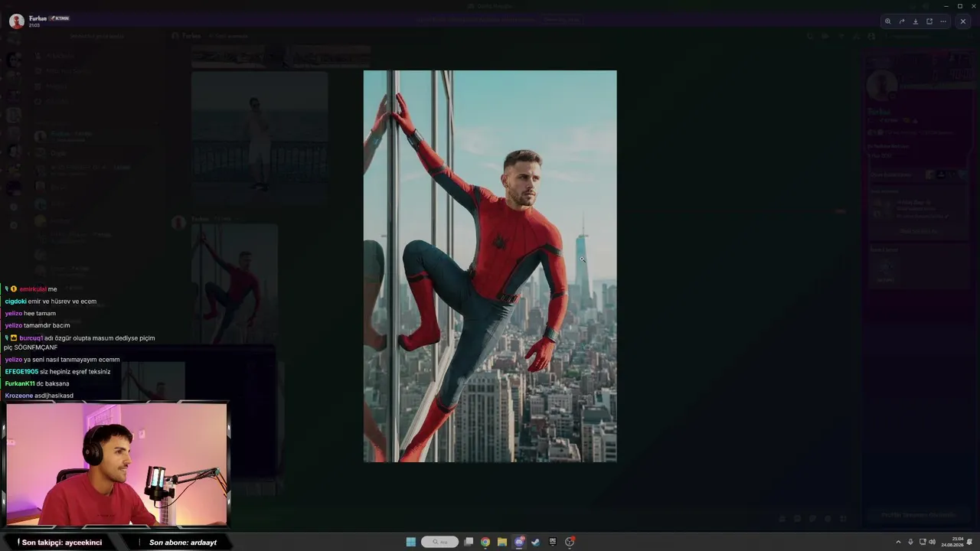
Task: Click FurkanK11's message "dc baksana"
Action: pyautogui.click(x=53, y=384)
